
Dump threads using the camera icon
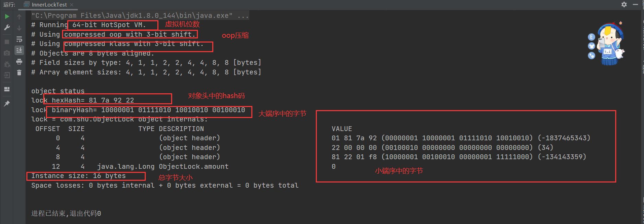tap(7, 53)
